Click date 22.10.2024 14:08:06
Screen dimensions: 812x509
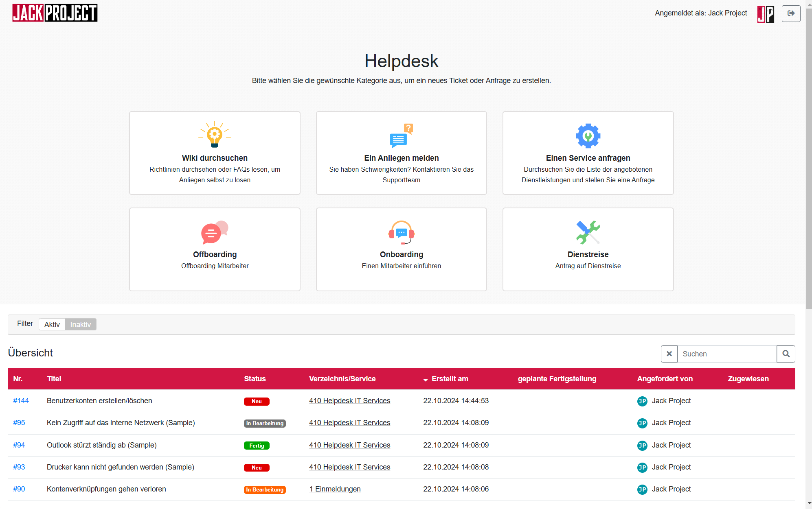click(x=456, y=489)
